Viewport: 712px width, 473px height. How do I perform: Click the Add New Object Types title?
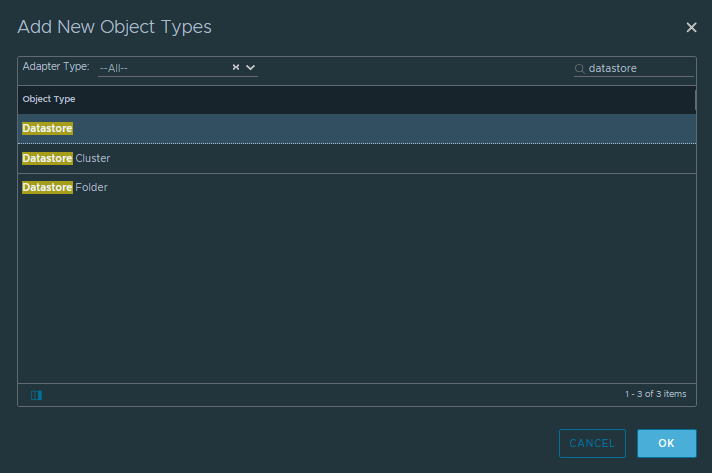114,27
